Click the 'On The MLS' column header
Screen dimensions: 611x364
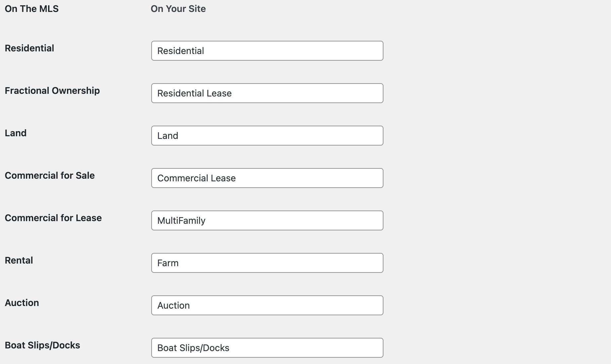coord(32,9)
